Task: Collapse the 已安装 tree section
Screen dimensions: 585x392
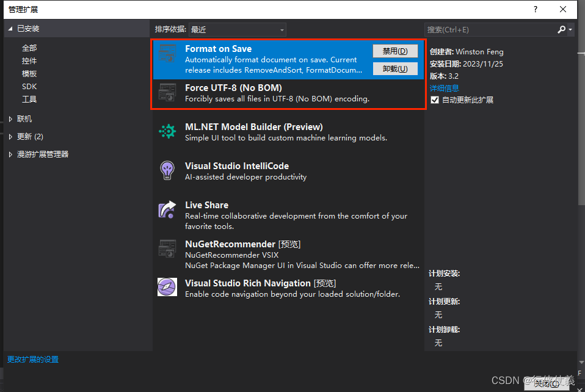Action: 10,28
